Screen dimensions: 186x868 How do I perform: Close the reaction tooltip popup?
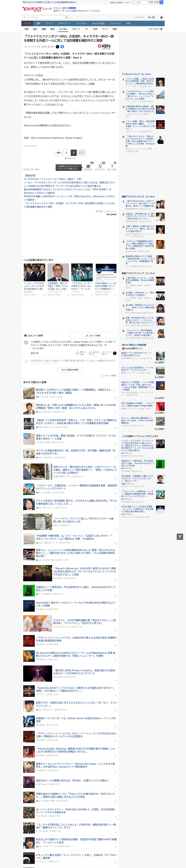81,166
